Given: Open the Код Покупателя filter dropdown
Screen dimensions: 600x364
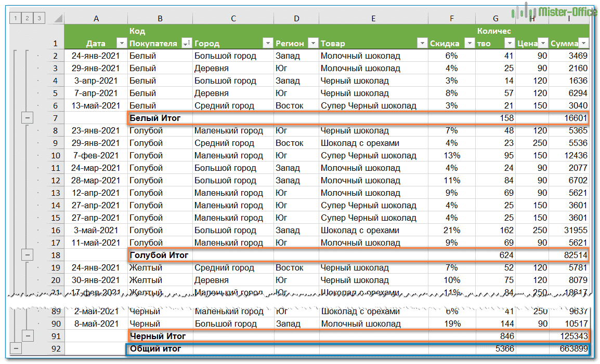Looking at the screenshot, I should 186,44.
